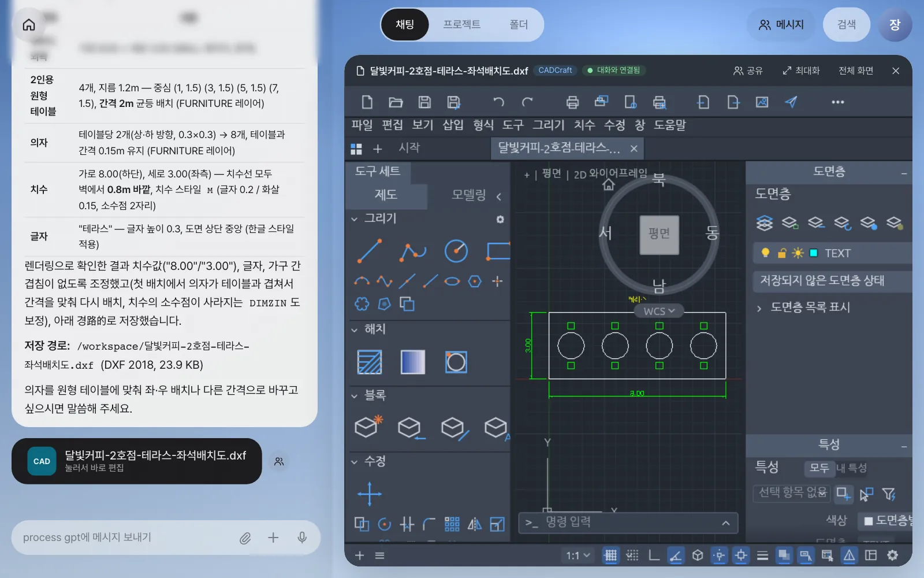Click the Layer Properties stack icon
924x578 pixels.
[x=764, y=223]
